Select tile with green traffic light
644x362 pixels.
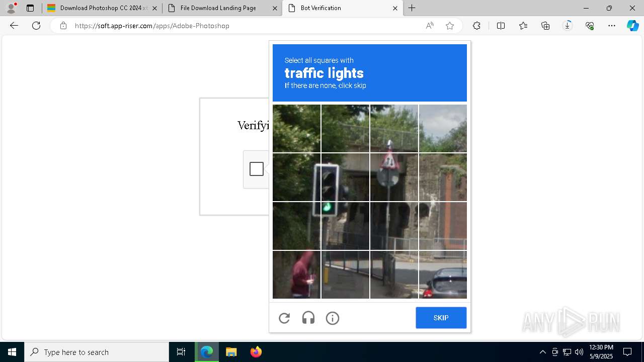(x=345, y=226)
